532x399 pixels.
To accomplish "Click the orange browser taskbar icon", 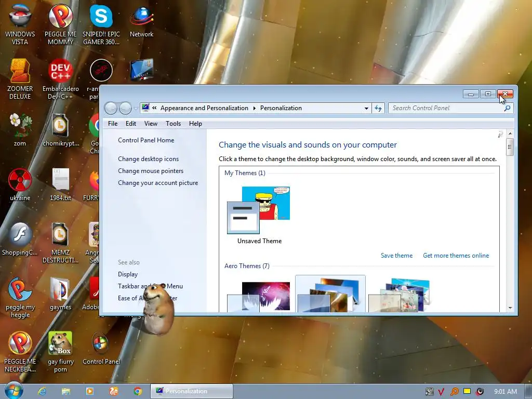I will (114, 391).
